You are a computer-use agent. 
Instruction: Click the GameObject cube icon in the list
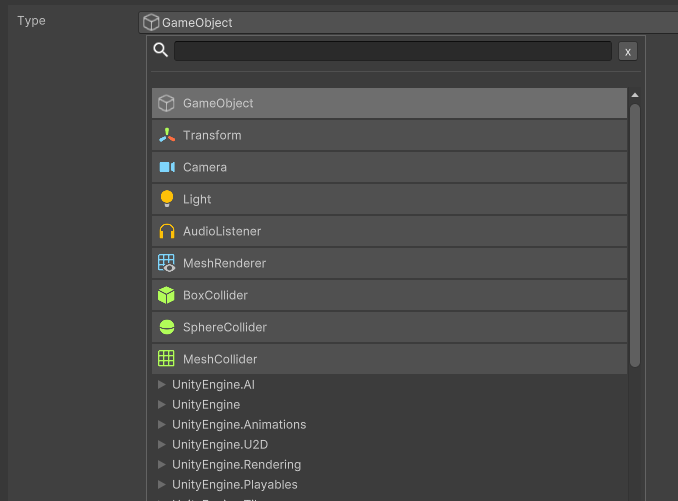point(166,103)
